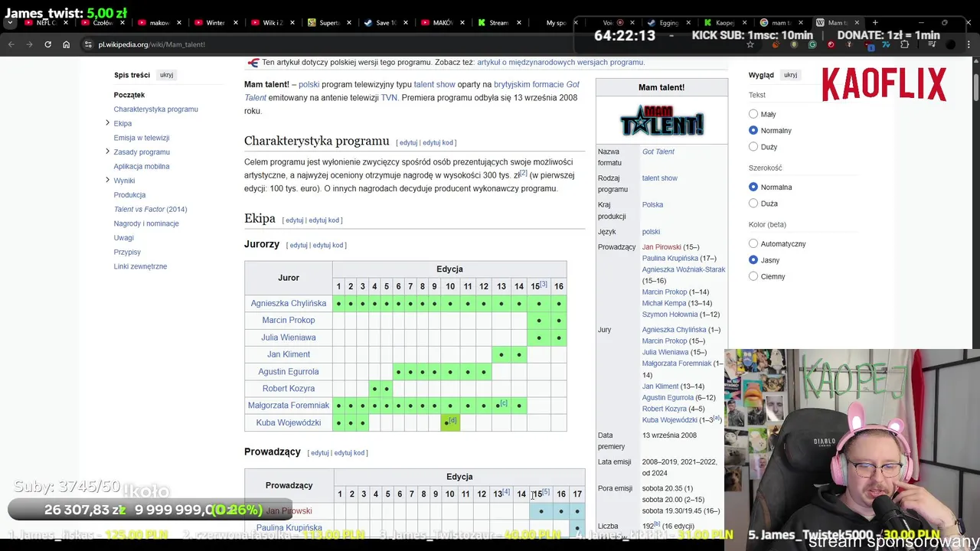The width and height of the screenshot is (980, 551).
Task: Select the Duża width radio button
Action: pos(753,204)
